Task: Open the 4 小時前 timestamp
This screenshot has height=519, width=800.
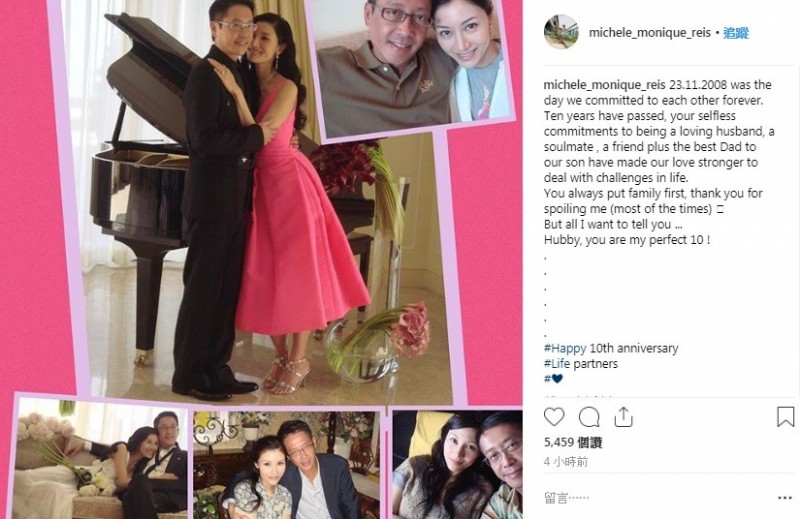Action: [x=566, y=462]
